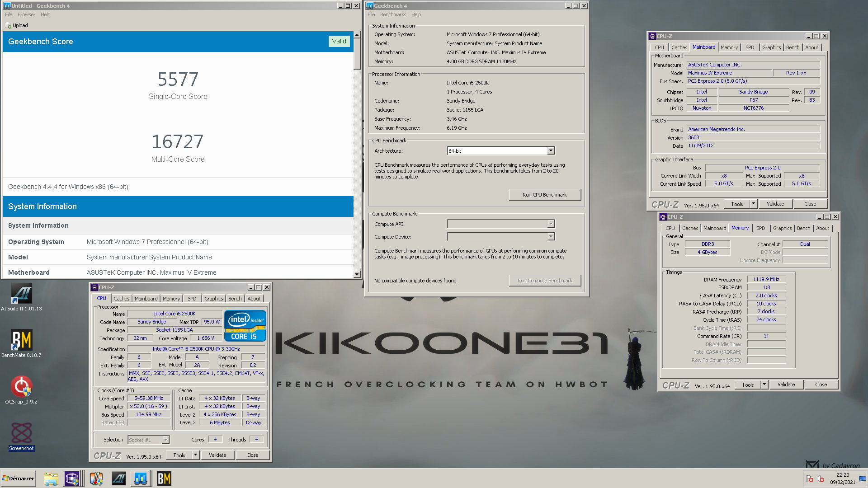
Task: Click the Geekbench results scrollbar thumb
Action: point(357,53)
